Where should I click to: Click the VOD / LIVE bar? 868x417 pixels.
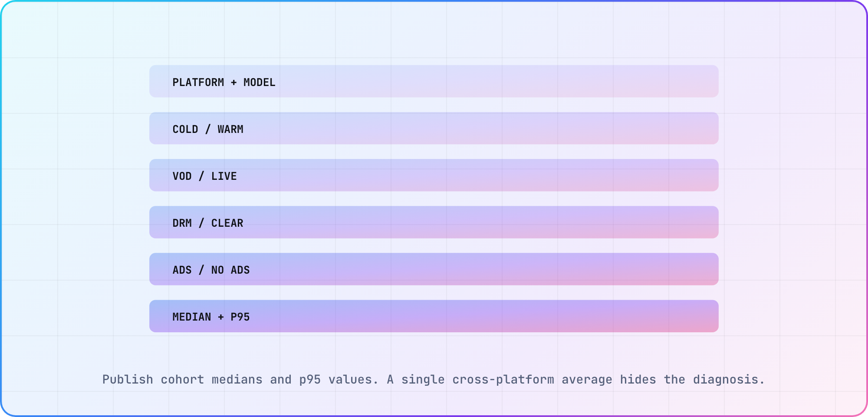click(x=434, y=175)
